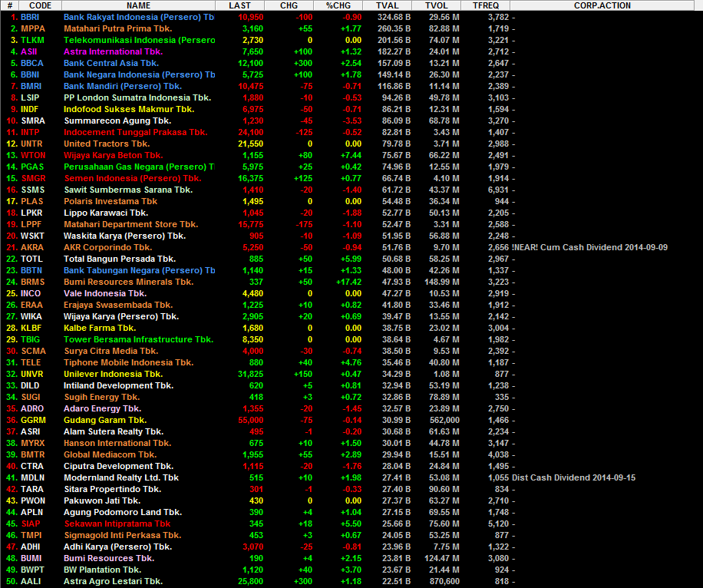Click name Tower Bersama Infrastructure Tbk.

click(139, 339)
